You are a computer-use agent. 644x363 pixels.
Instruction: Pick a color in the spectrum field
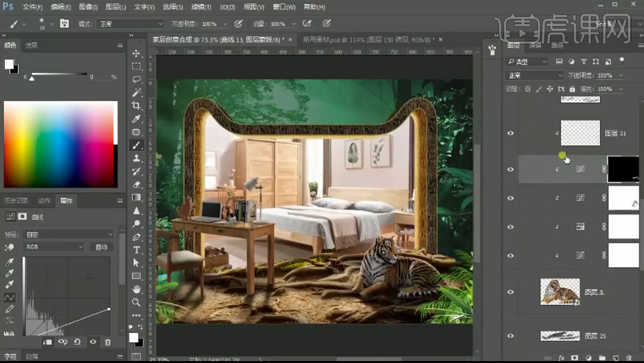[x=58, y=144]
